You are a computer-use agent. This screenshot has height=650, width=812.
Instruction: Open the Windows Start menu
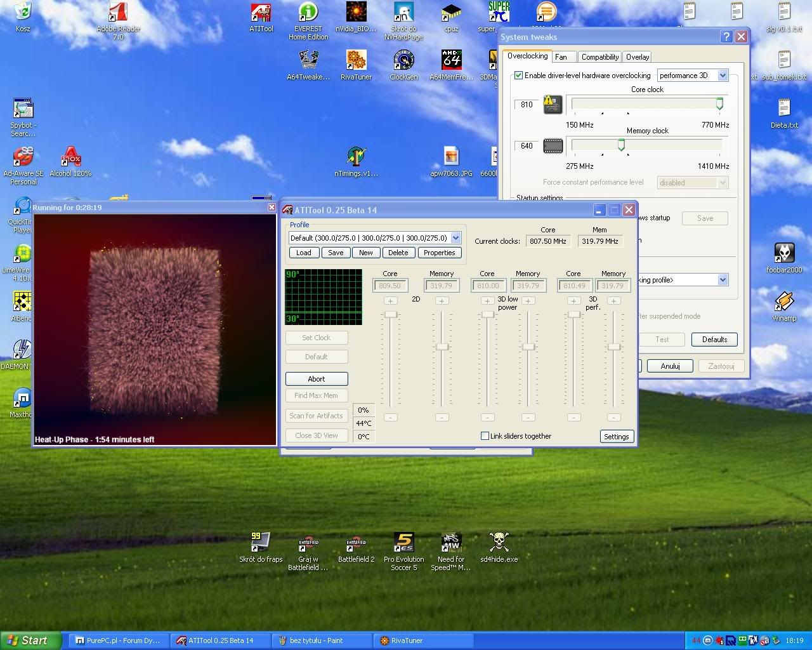click(31, 640)
